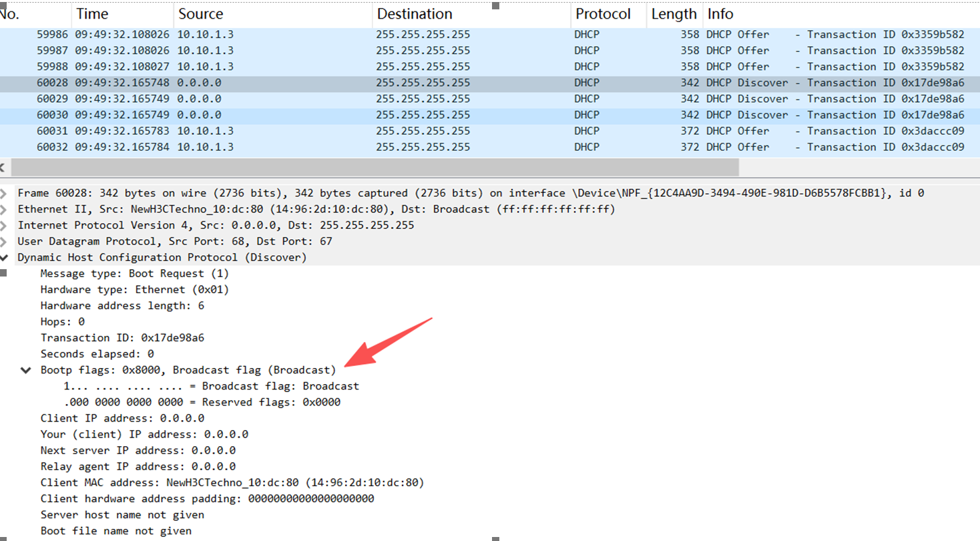This screenshot has height=541, width=980.
Task: Expand the User Datagram Protocol section
Action: pos(4,242)
